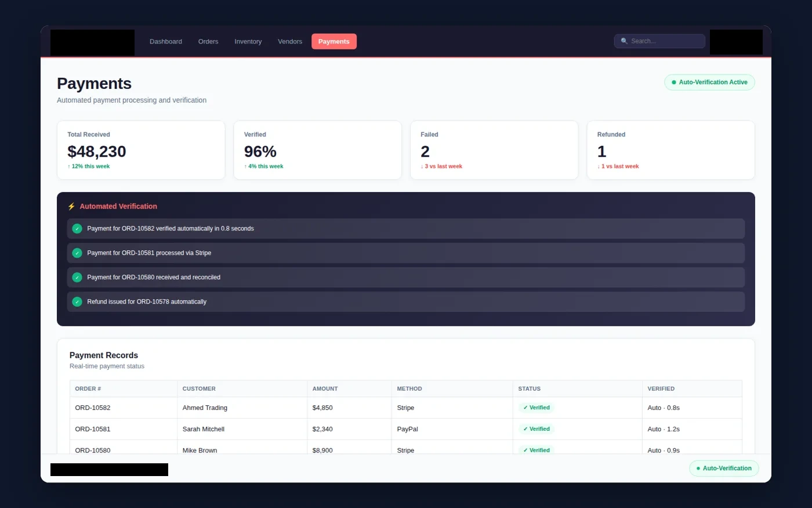The height and width of the screenshot is (508, 812).
Task: Select order ORD-10580 in the table
Action: pyautogui.click(x=93, y=451)
